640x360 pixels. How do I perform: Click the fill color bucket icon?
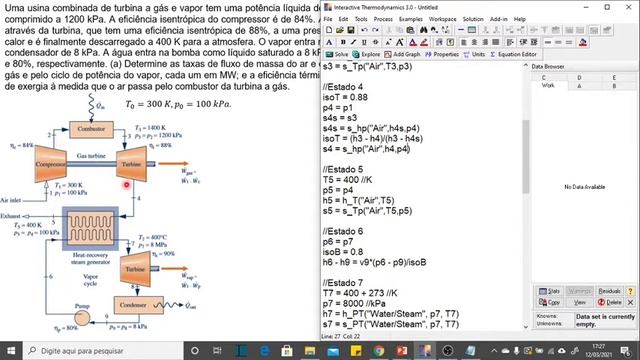583,42
